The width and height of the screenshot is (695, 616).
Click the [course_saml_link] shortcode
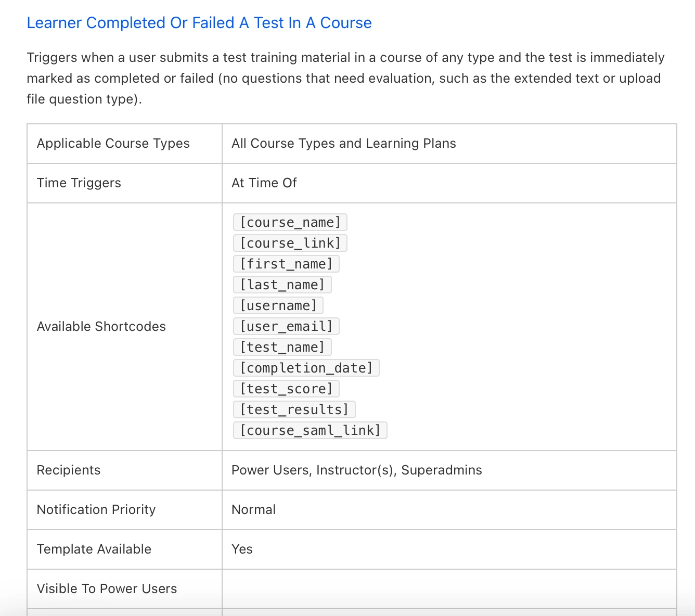pyautogui.click(x=310, y=430)
